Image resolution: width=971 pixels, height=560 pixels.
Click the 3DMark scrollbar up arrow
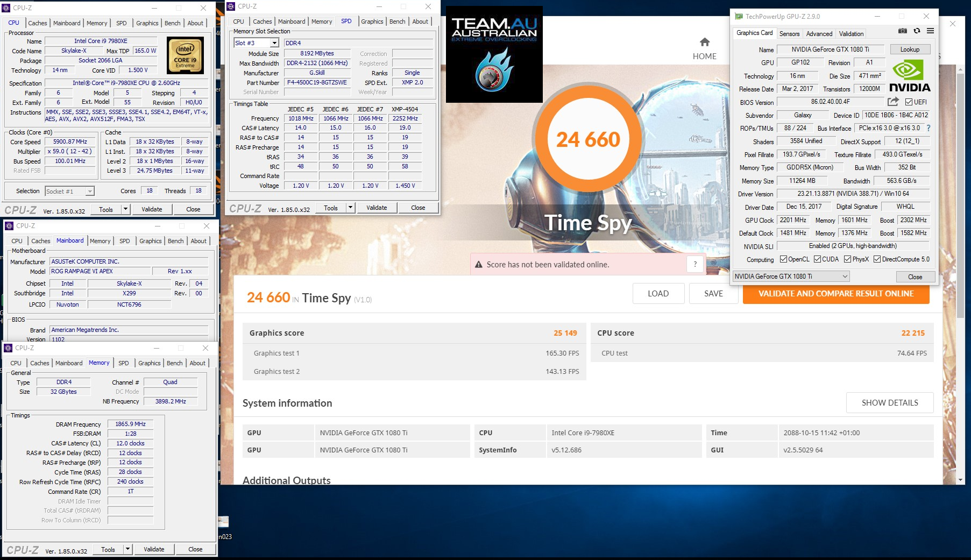coord(961,69)
